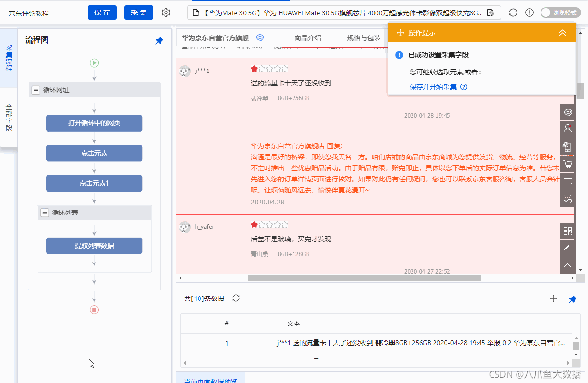Open JD sidebar QR code icon
Screen dimensions: 588x383
point(568,231)
